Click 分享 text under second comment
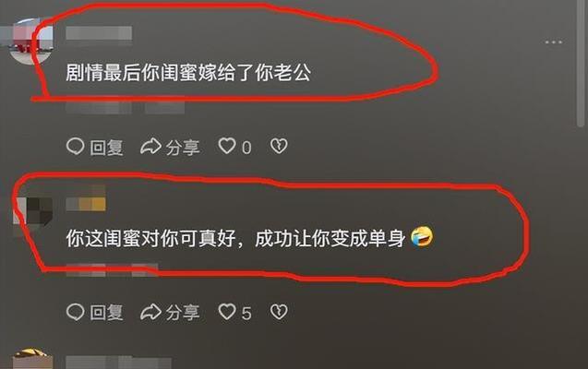The height and width of the screenshot is (369, 588). pyautogui.click(x=183, y=313)
